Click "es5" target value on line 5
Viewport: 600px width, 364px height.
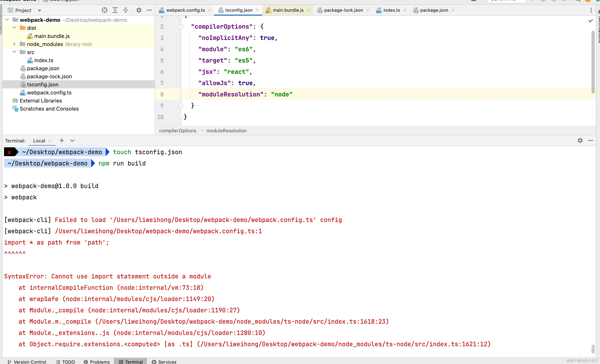(243, 60)
